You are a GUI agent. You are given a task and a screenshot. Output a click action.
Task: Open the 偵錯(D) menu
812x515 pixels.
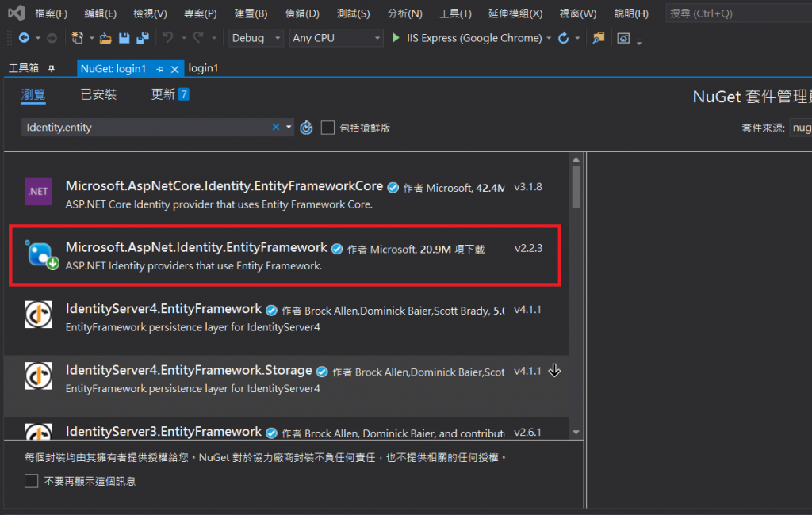[302, 13]
